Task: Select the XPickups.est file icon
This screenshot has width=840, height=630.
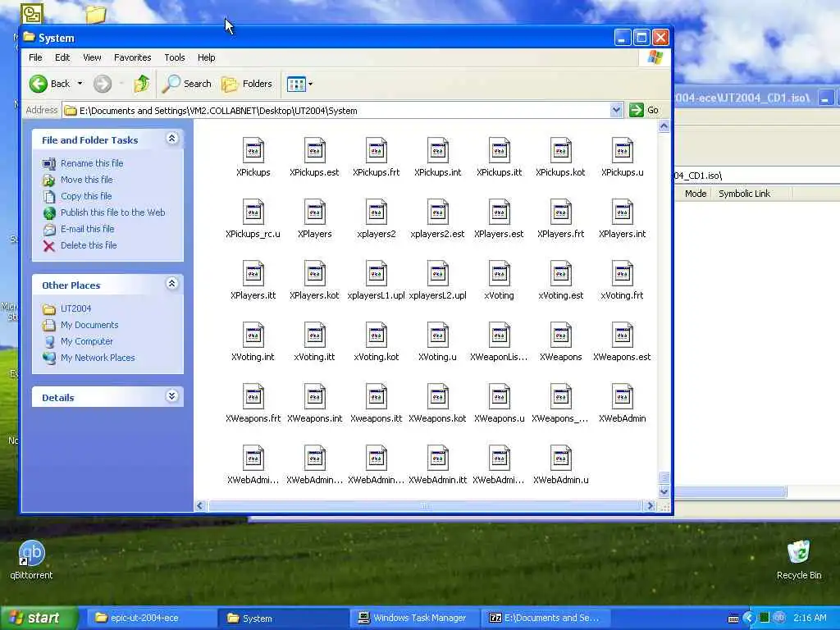Action: [314, 151]
